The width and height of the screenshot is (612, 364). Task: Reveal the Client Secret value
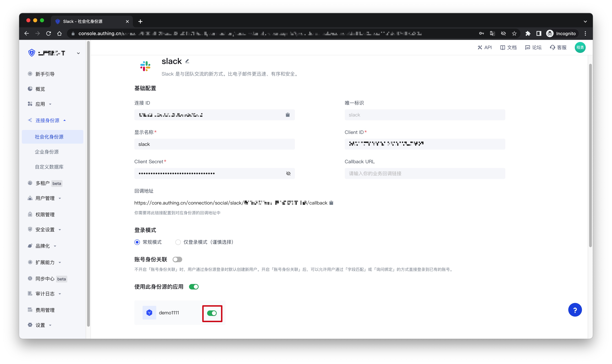288,174
